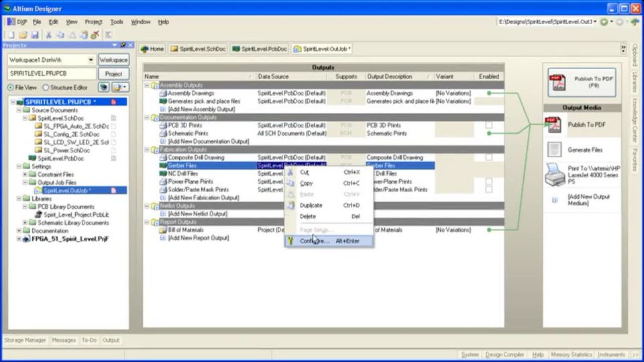Open dropdown arrow next to panel options icon
The height and width of the screenshot is (362, 644).
(125, 87)
